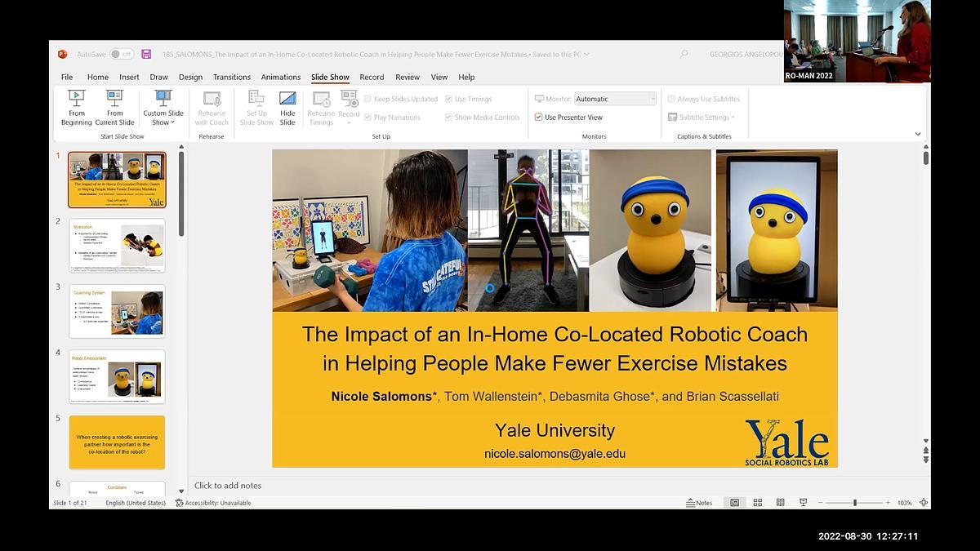The image size is (980, 551).
Task: Start slideshow From Beginning
Action: click(76, 108)
